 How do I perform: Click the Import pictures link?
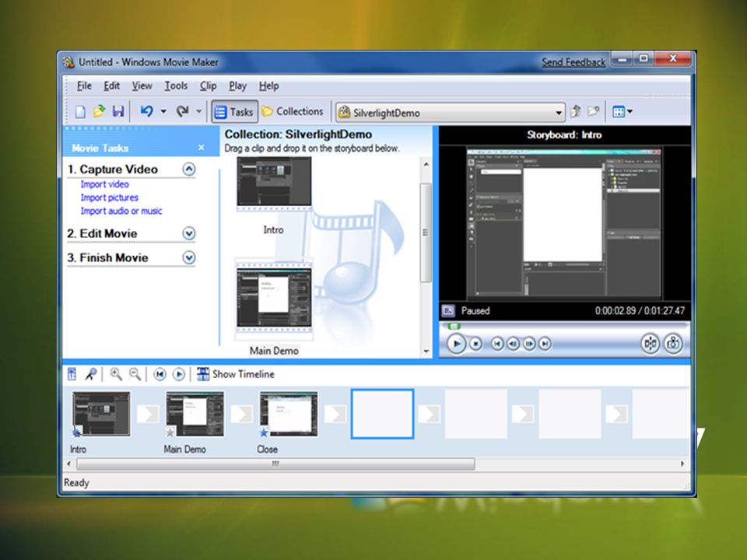click(109, 198)
